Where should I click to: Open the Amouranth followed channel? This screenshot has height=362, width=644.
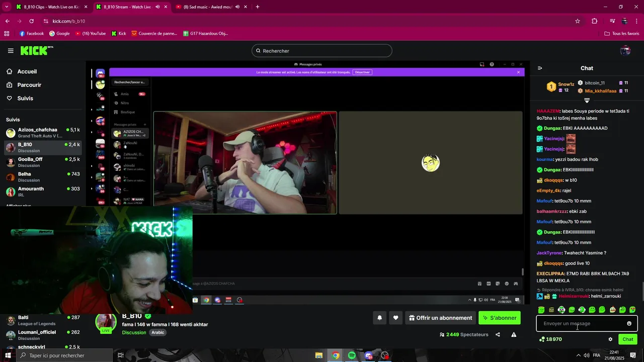point(43,192)
